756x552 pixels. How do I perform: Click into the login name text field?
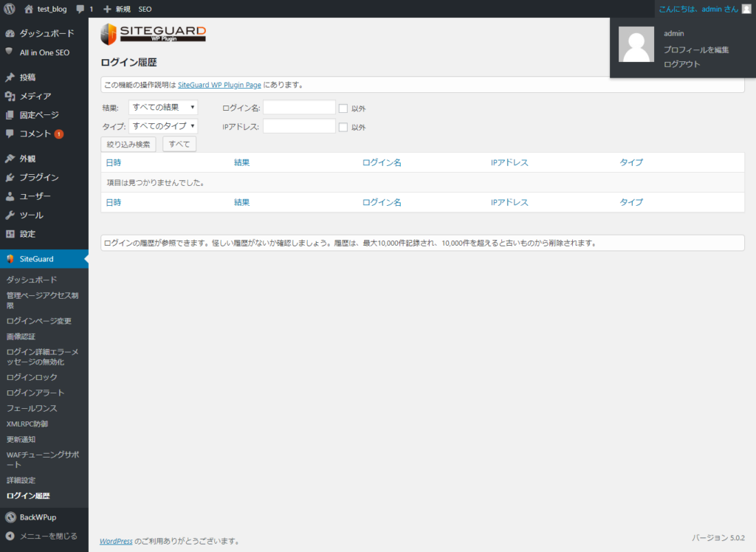tap(299, 108)
